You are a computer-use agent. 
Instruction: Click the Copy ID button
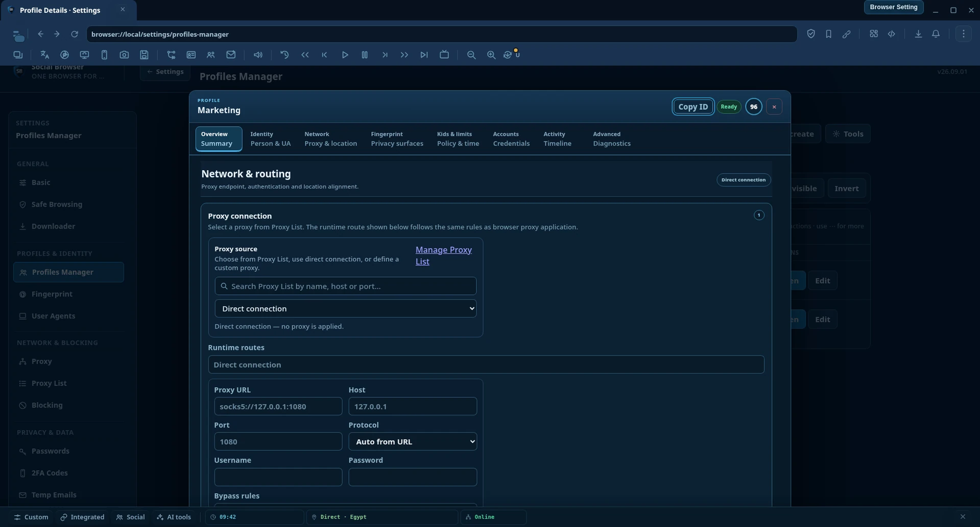click(x=693, y=107)
